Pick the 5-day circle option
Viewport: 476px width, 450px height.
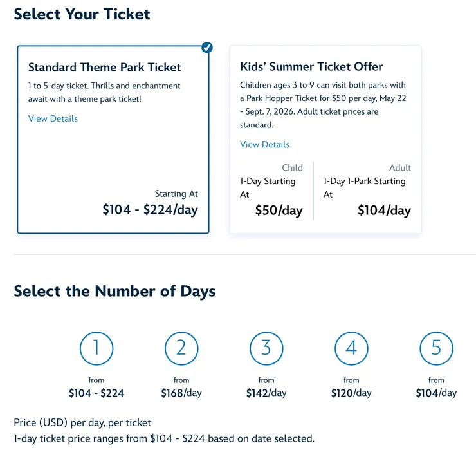coord(436,348)
